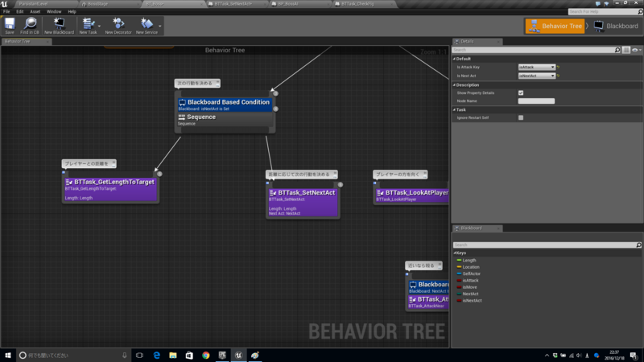Click the Node Name text field

(x=536, y=101)
